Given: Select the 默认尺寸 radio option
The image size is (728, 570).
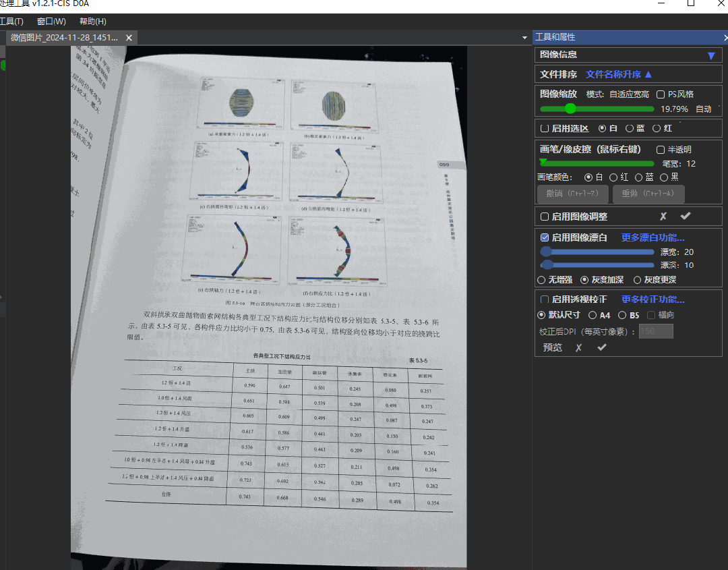Looking at the screenshot, I should point(541,315).
